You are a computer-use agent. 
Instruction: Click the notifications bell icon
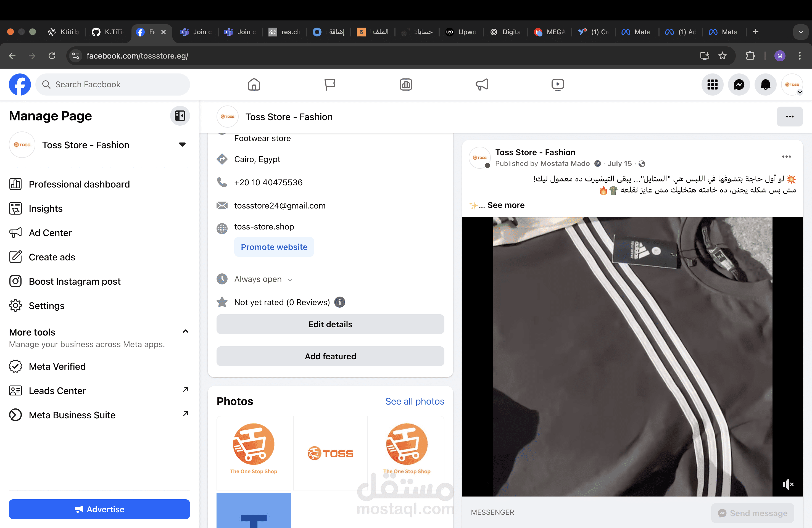(x=765, y=85)
